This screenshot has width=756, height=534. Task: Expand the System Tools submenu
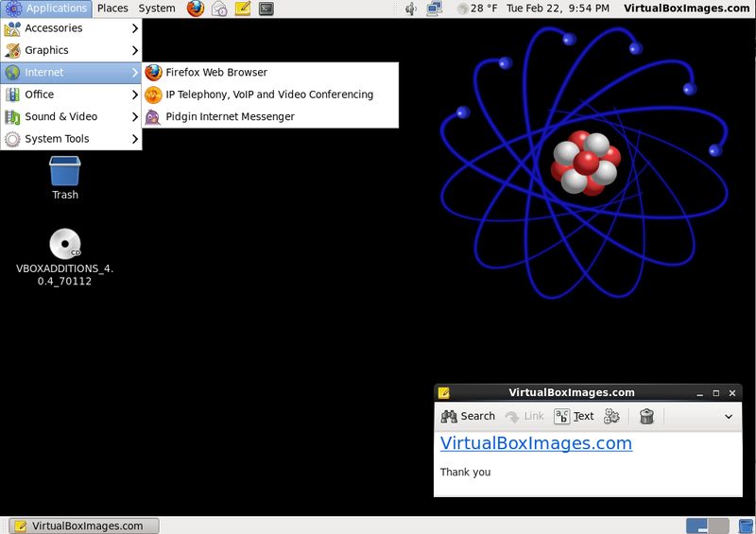coord(71,139)
